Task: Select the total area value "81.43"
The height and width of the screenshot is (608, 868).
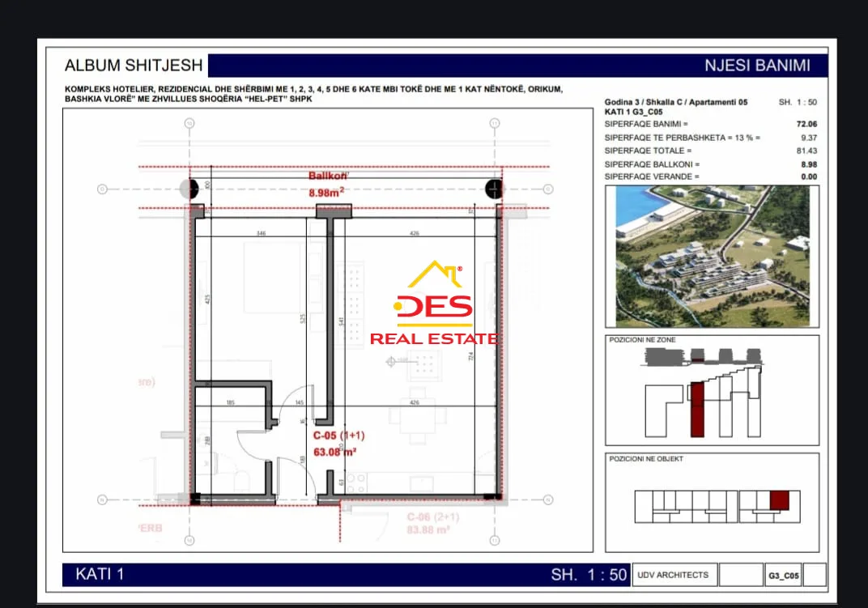Action: (806, 151)
